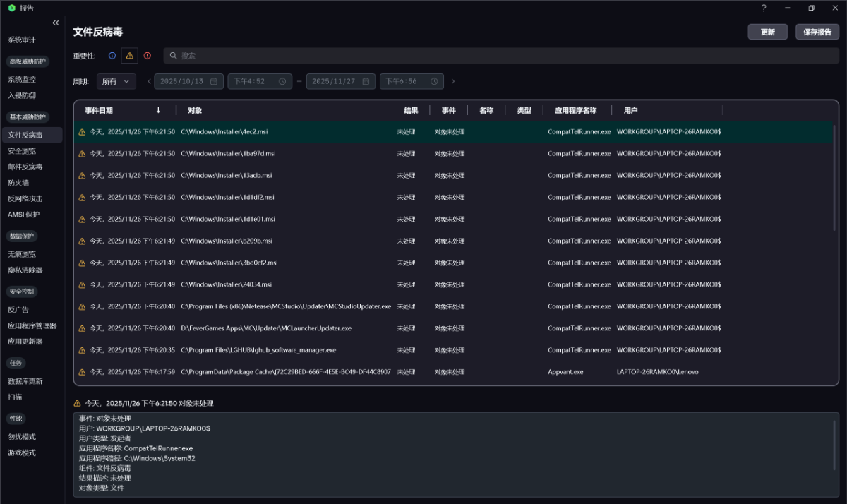
Task: Open clock picker for start time 下午4:52
Action: click(x=282, y=82)
